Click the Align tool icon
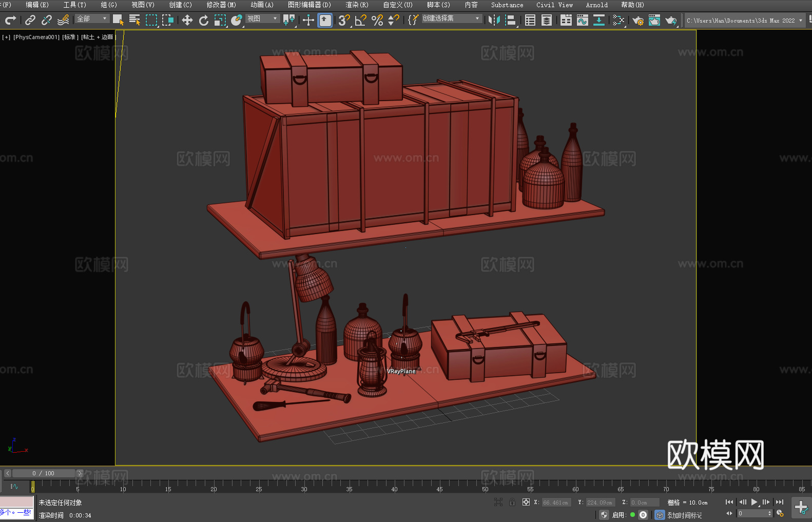 [x=511, y=20]
